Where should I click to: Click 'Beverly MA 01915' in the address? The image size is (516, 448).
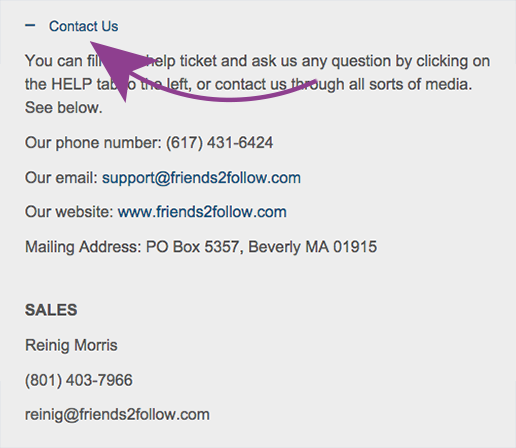pyautogui.click(x=313, y=247)
